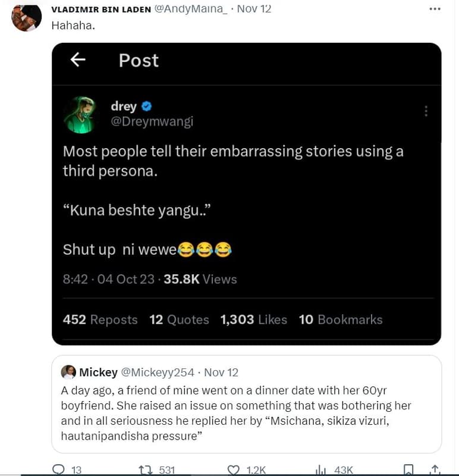Viewport: 459px width, 476px height.
Task: Click the 1,303 Likes count
Action: 253,320
